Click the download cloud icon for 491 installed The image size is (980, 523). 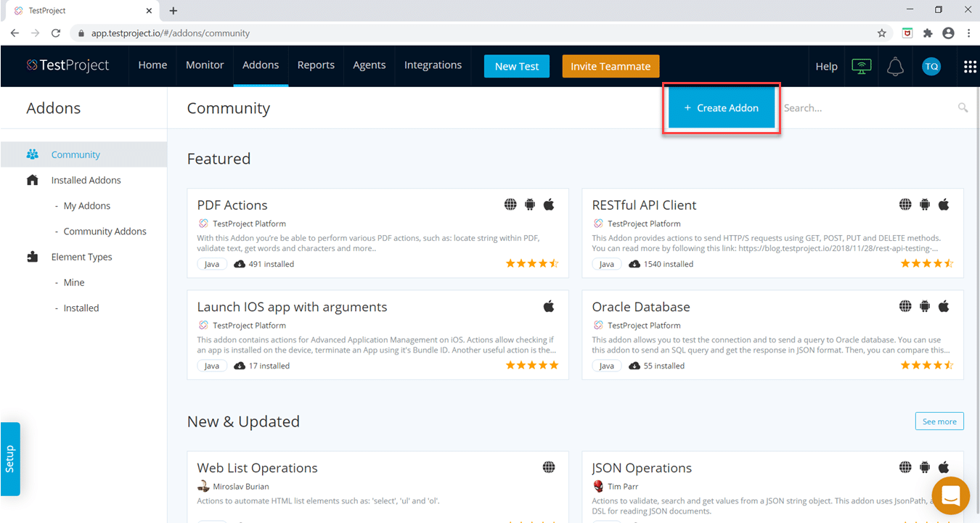[x=240, y=264]
